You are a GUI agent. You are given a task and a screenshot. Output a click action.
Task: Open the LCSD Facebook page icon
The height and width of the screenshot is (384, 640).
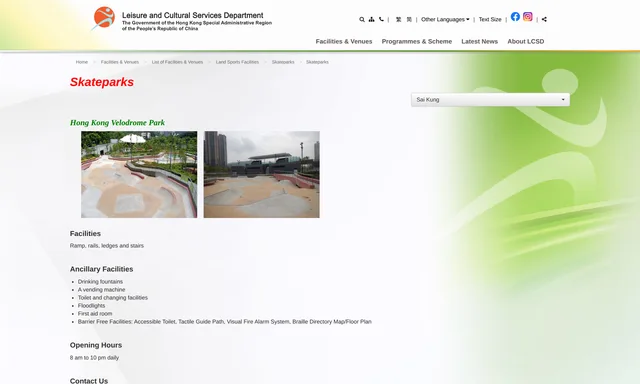pyautogui.click(x=515, y=16)
